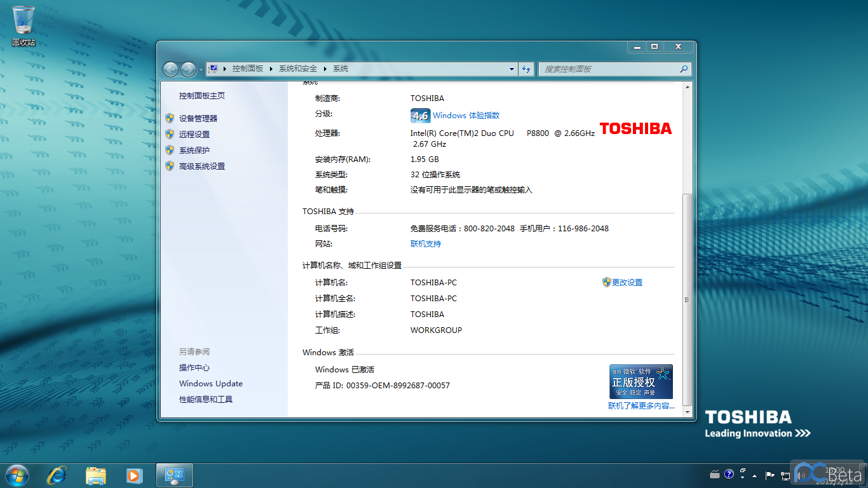Click shield icon beside 远程设置

170,134
